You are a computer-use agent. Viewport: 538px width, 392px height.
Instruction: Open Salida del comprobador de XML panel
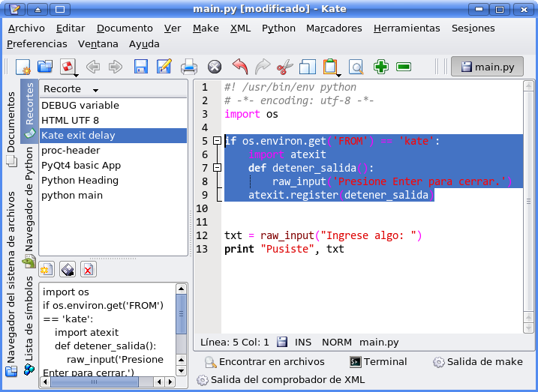point(281,380)
